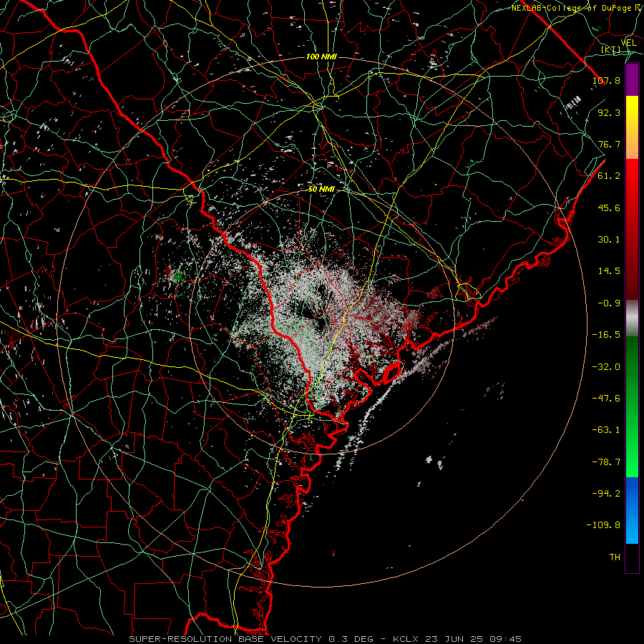Click the -47.6 velocity scale value
The width and height of the screenshot is (644, 644).
click(606, 399)
